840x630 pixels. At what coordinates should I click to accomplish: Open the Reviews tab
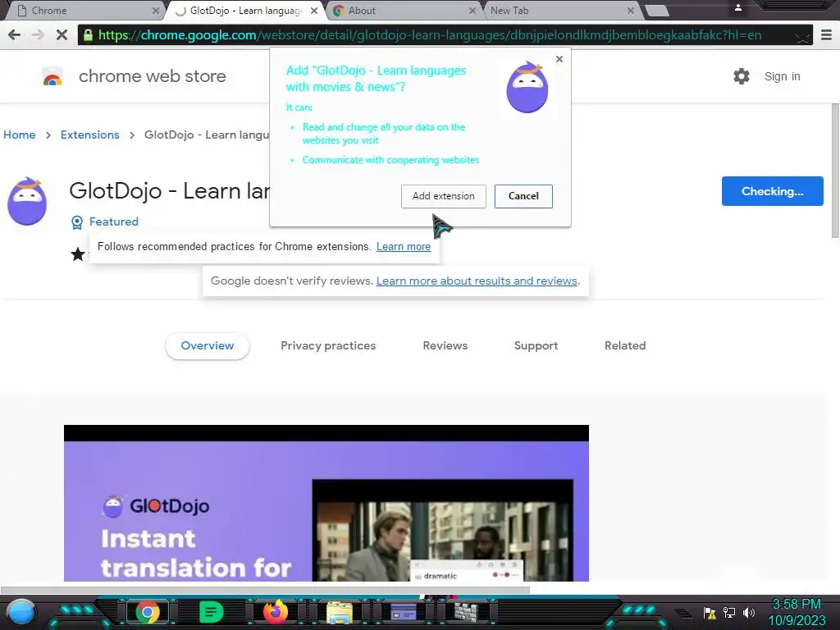coord(445,346)
